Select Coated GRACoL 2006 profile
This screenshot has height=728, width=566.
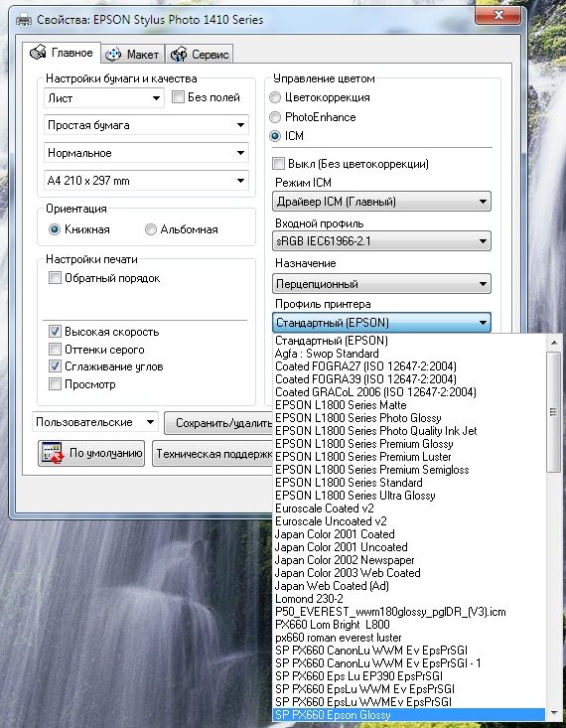click(x=409, y=392)
